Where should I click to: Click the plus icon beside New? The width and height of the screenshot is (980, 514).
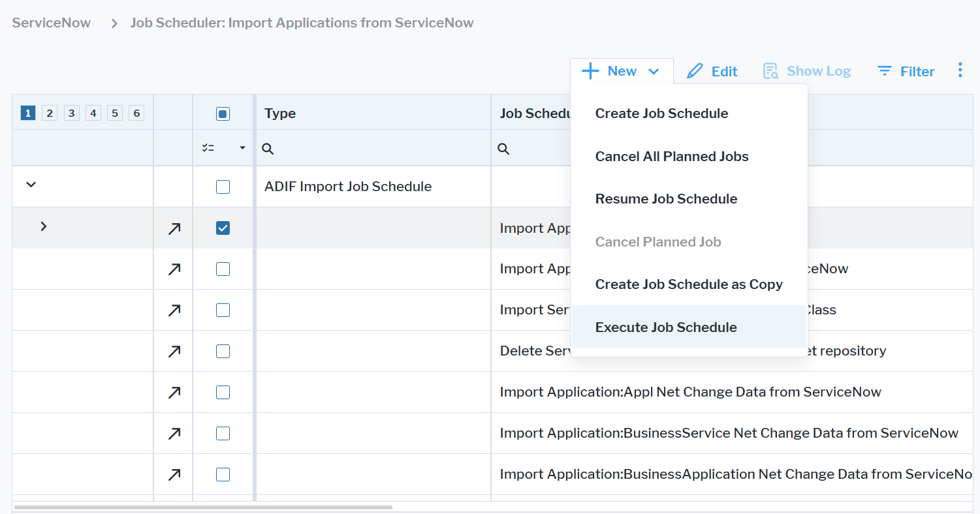590,71
